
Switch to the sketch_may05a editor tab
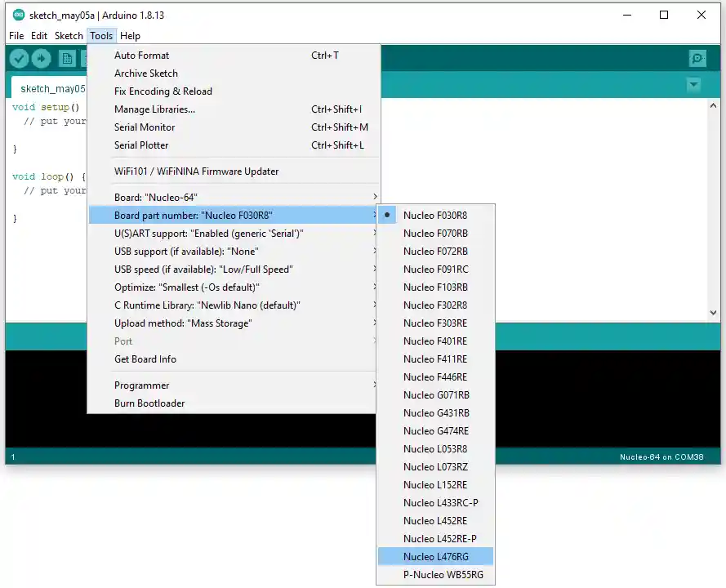click(x=51, y=88)
